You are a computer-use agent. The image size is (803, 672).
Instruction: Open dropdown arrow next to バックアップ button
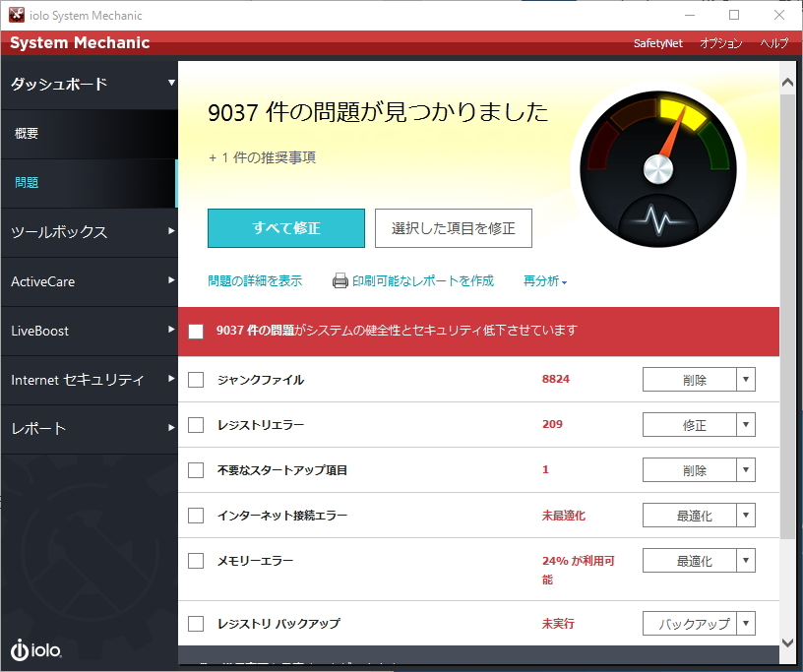tap(746, 624)
